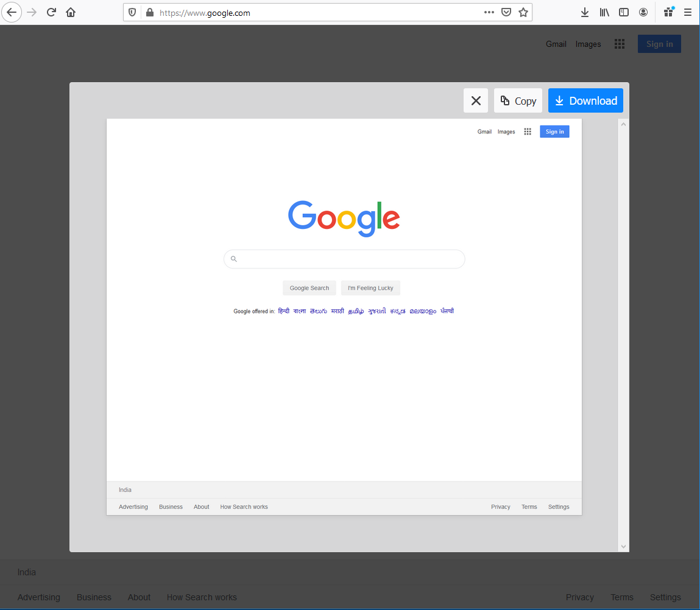Open Advertising link in page footer

click(39, 597)
